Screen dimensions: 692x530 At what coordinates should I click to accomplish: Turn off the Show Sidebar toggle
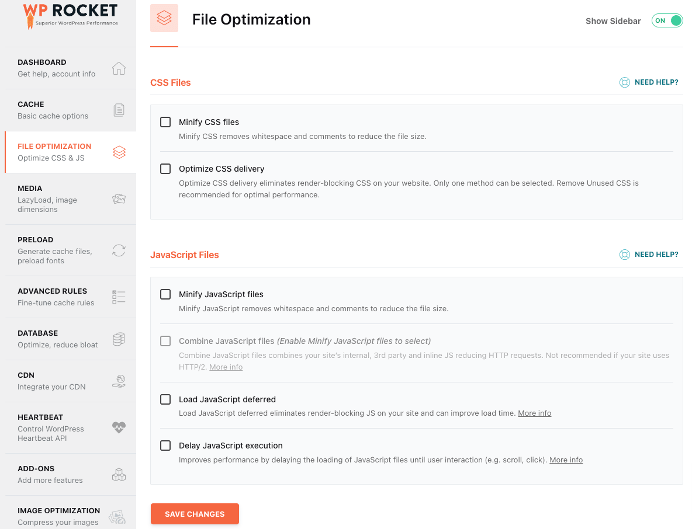(666, 20)
